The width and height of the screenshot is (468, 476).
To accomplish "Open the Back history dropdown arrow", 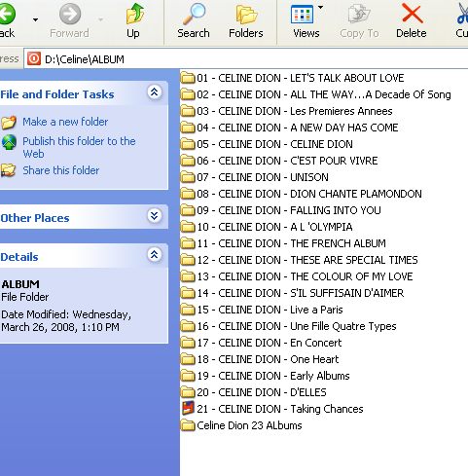I will (x=35, y=20).
